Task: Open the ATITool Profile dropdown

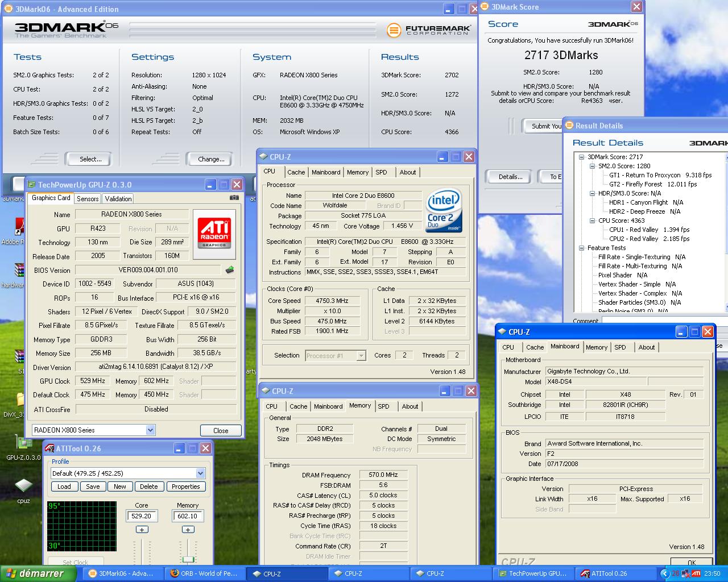Action: (x=200, y=473)
